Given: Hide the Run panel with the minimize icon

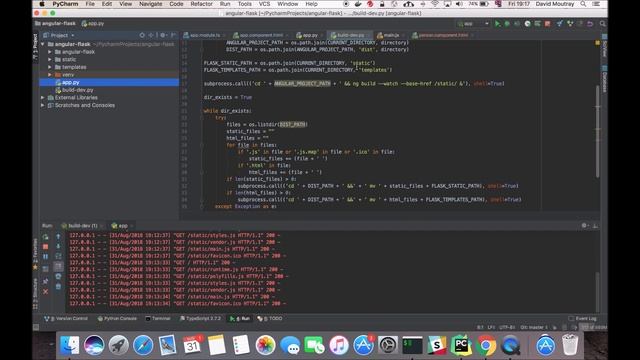Looking at the screenshot, I should [x=595, y=225].
